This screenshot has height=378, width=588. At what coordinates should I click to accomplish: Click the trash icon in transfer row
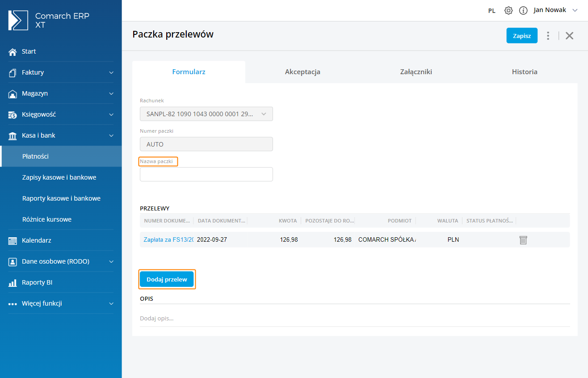pyautogui.click(x=523, y=240)
